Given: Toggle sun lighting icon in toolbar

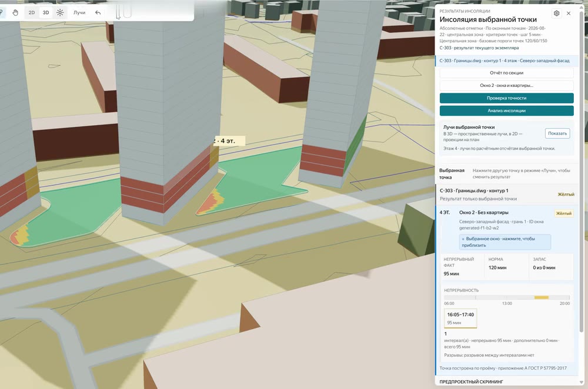Looking at the screenshot, I should coord(60,13).
